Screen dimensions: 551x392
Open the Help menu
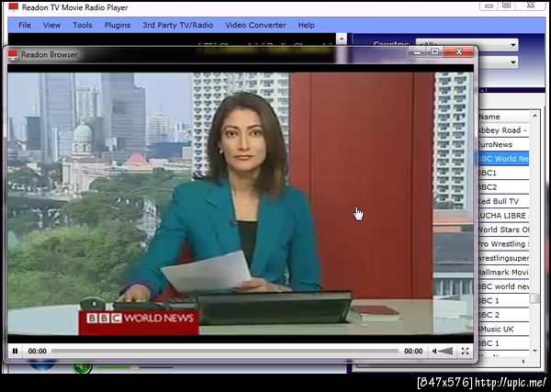coord(307,25)
